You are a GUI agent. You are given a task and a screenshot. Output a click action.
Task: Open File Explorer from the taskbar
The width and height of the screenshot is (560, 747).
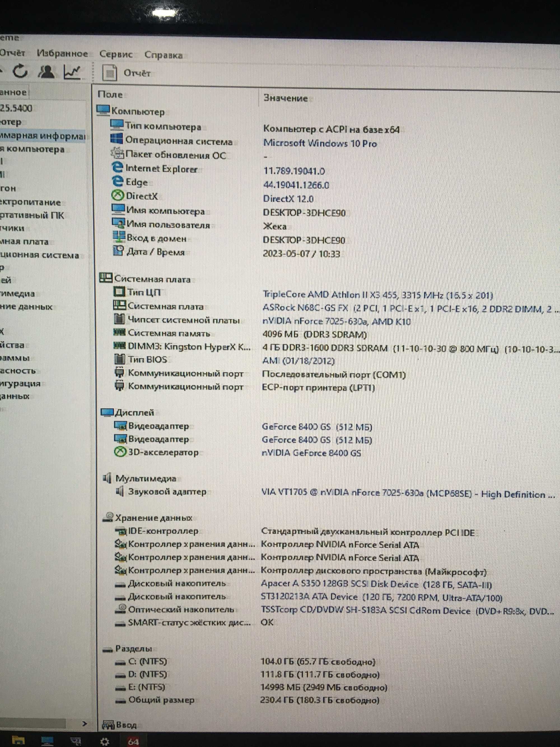pyautogui.click(x=18, y=741)
